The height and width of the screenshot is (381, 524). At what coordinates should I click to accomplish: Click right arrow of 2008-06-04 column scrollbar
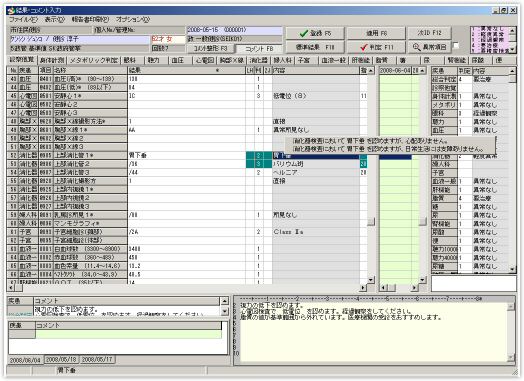414,287
